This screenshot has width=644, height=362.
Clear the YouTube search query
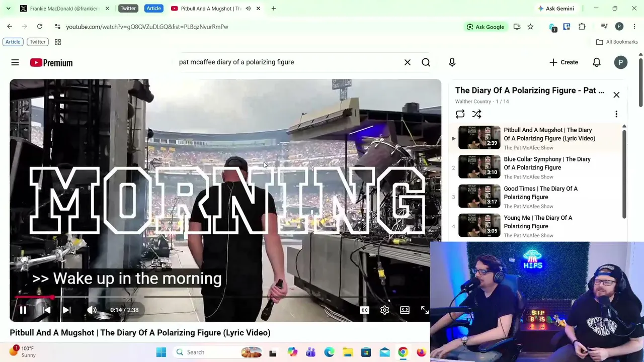point(408,62)
